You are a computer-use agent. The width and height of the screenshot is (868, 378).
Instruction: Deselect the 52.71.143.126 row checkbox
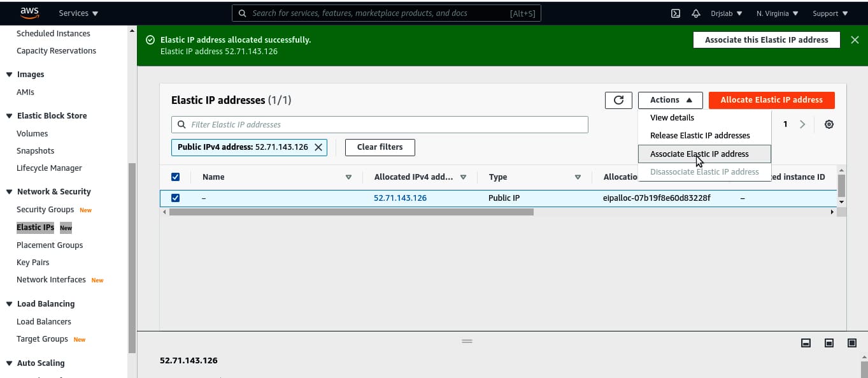click(176, 198)
